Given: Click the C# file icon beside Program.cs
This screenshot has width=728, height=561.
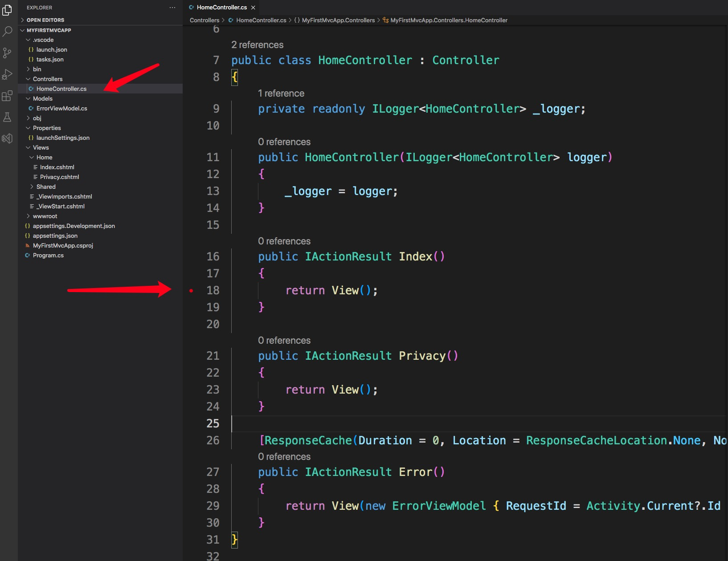Looking at the screenshot, I should click(x=28, y=255).
